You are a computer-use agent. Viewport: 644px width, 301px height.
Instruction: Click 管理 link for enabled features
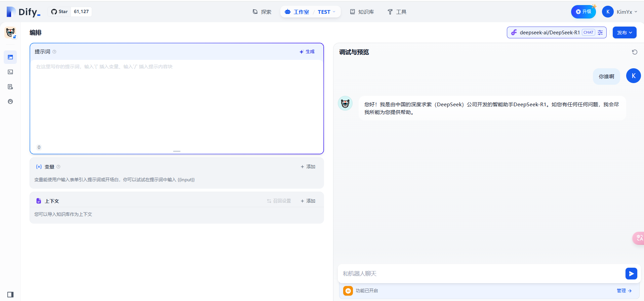click(624, 291)
